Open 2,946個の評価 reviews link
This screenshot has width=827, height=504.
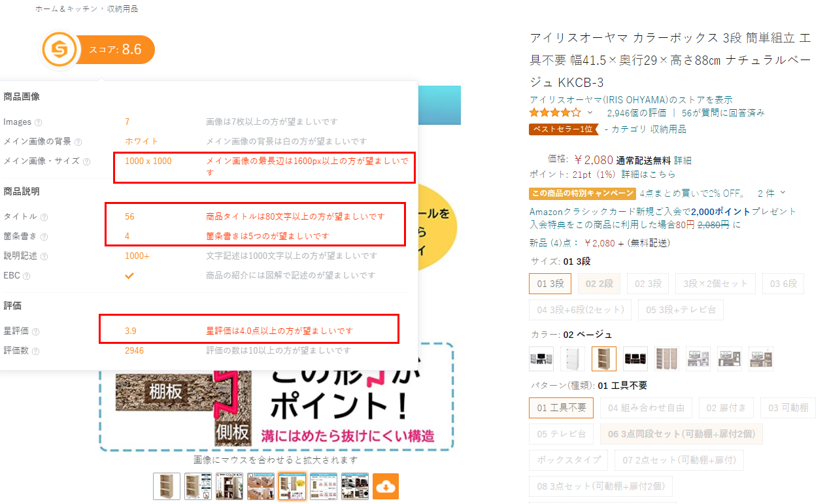[x=637, y=112]
